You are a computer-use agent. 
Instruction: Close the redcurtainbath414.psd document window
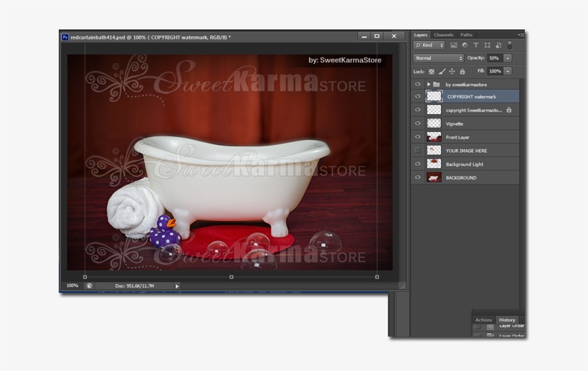pyautogui.click(x=394, y=36)
